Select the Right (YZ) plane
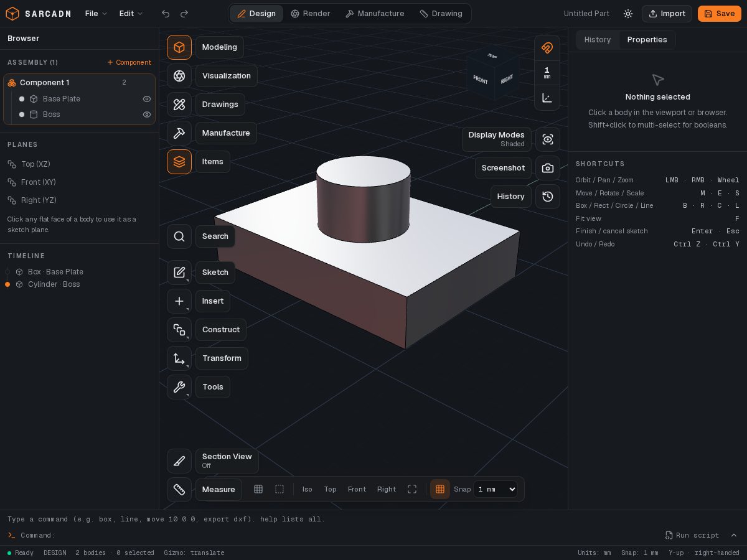The image size is (747, 560). pyautogui.click(x=79, y=200)
